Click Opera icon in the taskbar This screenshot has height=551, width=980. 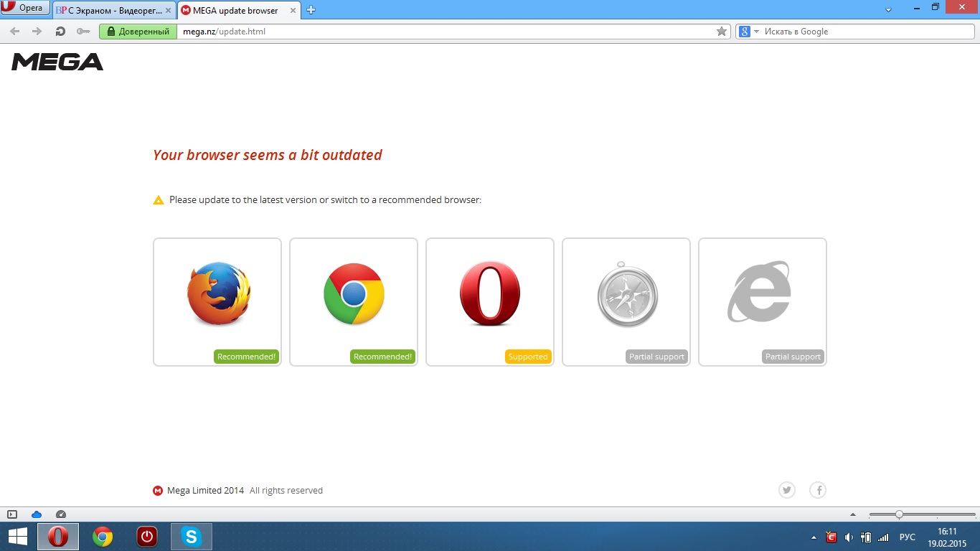(x=58, y=537)
